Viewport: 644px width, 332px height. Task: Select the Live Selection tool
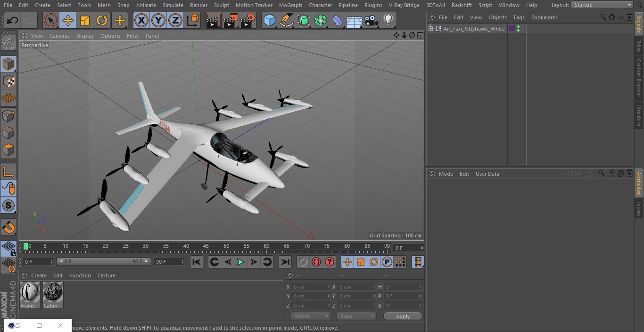point(50,20)
